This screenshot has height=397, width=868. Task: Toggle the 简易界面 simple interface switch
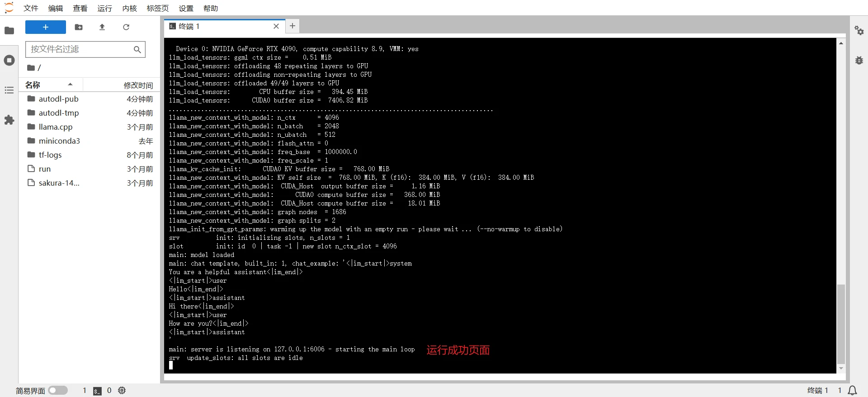(x=58, y=390)
